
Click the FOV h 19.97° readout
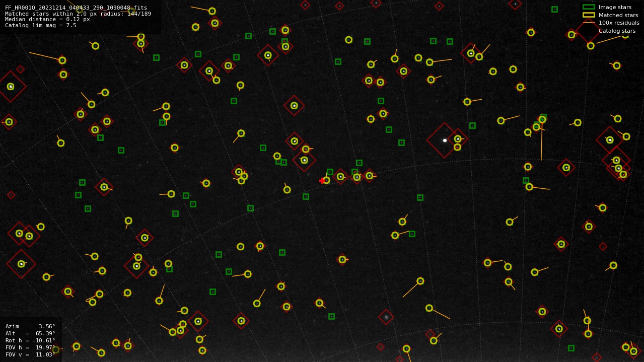(x=30, y=347)
